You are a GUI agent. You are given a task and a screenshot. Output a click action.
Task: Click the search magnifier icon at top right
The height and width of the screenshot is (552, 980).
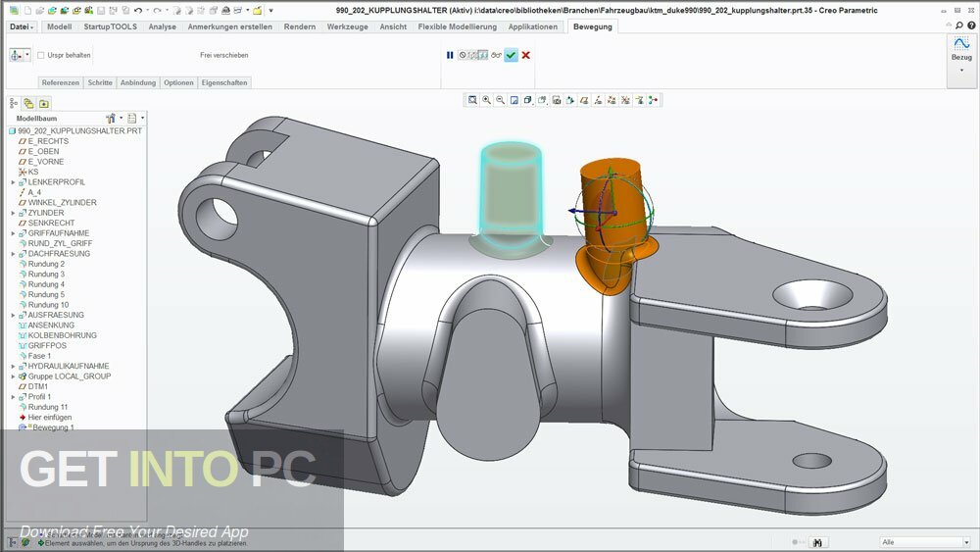pyautogui.click(x=959, y=25)
